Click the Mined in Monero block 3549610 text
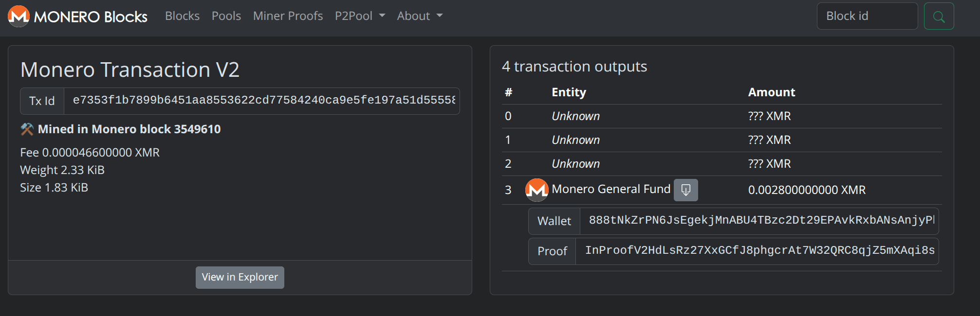 [129, 129]
